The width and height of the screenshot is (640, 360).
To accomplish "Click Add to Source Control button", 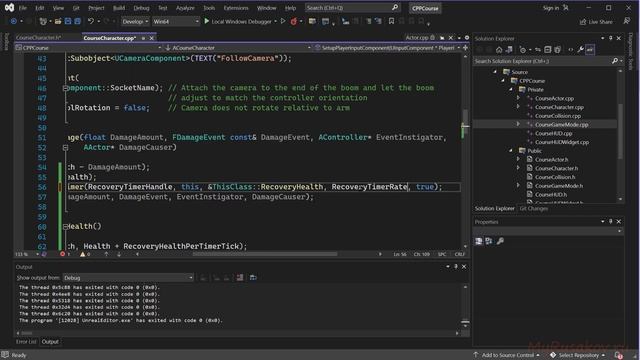I will [x=506, y=355].
